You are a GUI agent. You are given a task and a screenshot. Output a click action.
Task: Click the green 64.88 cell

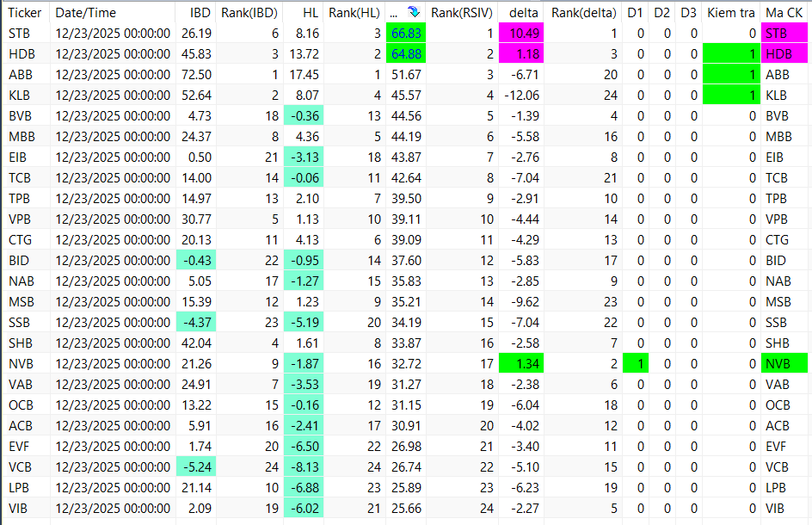pos(406,54)
